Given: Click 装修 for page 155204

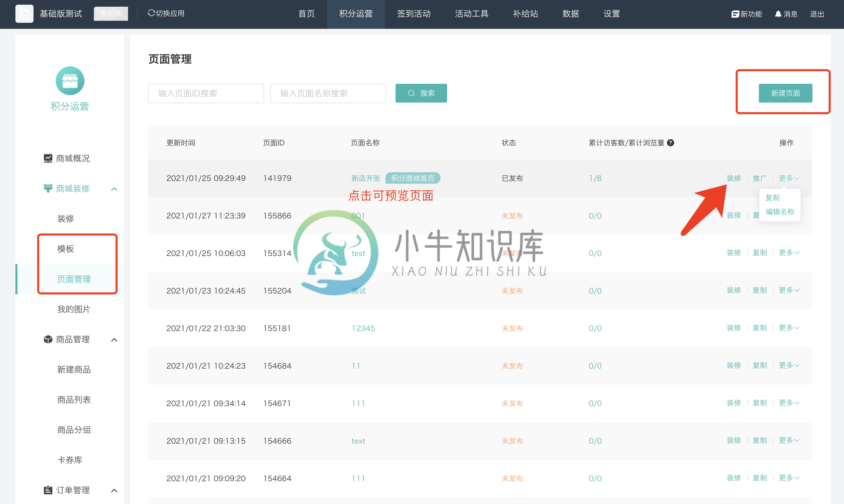Looking at the screenshot, I should pos(734,290).
